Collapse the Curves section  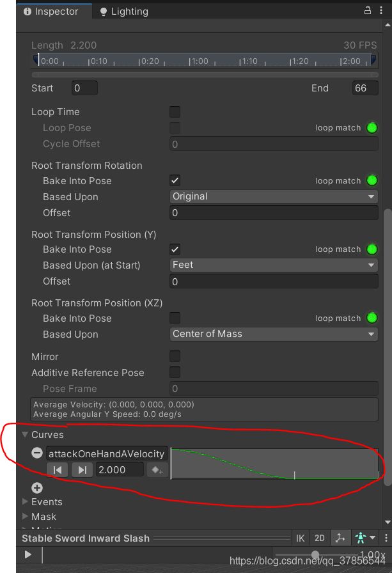pyautogui.click(x=25, y=434)
